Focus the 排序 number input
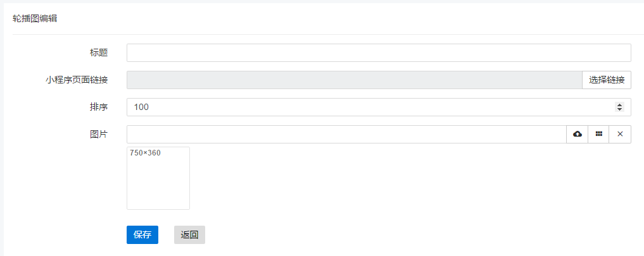The width and height of the screenshot is (644, 256). [x=379, y=107]
